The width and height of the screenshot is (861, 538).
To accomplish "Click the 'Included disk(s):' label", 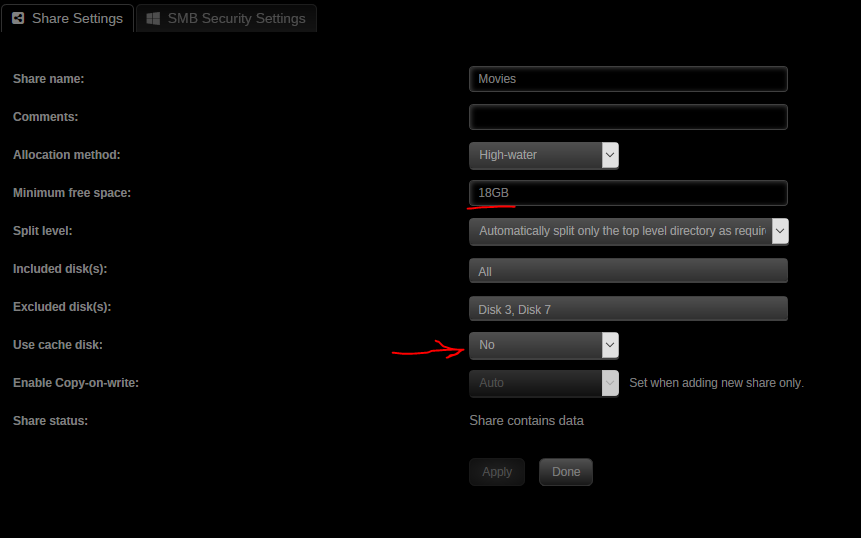I will [x=60, y=269].
